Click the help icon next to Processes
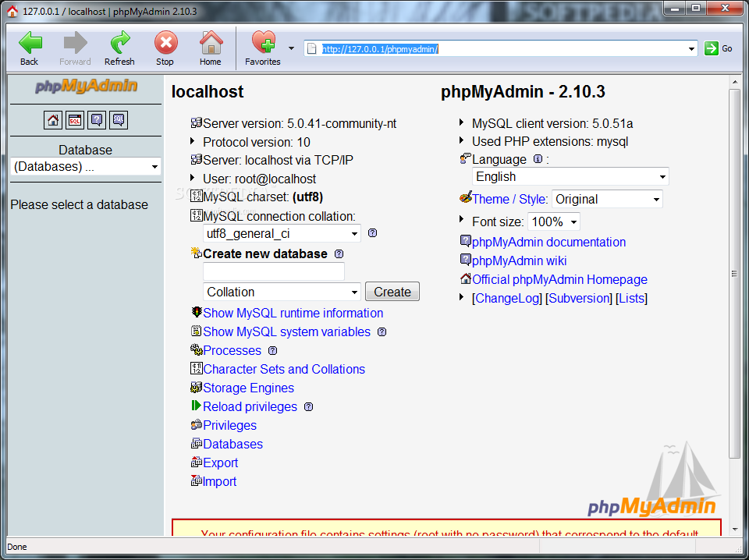The height and width of the screenshot is (560, 749). [x=273, y=350]
